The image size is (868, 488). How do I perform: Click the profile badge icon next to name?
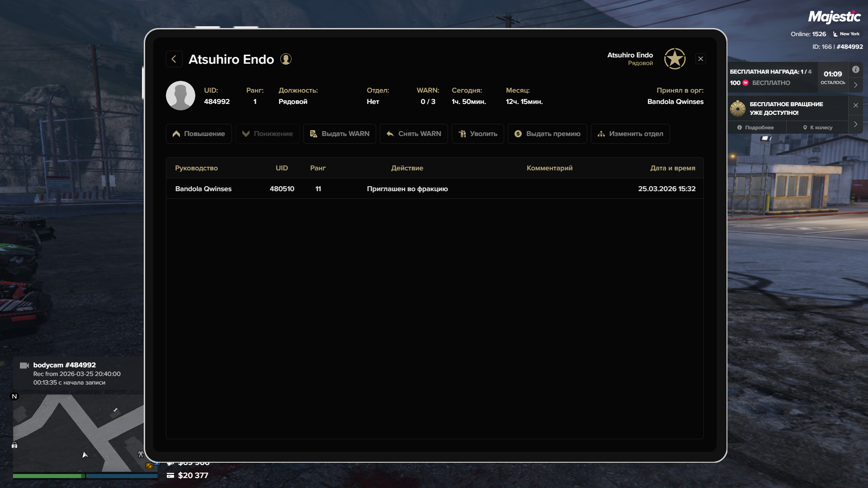286,59
